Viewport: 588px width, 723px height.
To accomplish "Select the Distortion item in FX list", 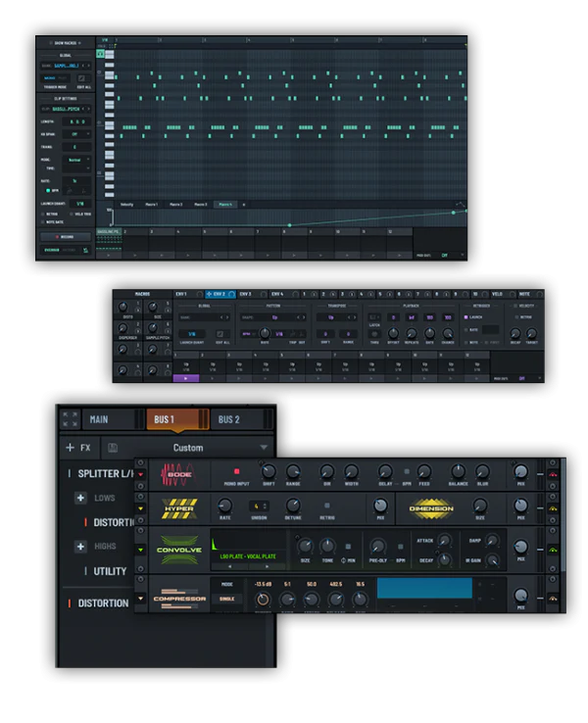I will point(103,602).
